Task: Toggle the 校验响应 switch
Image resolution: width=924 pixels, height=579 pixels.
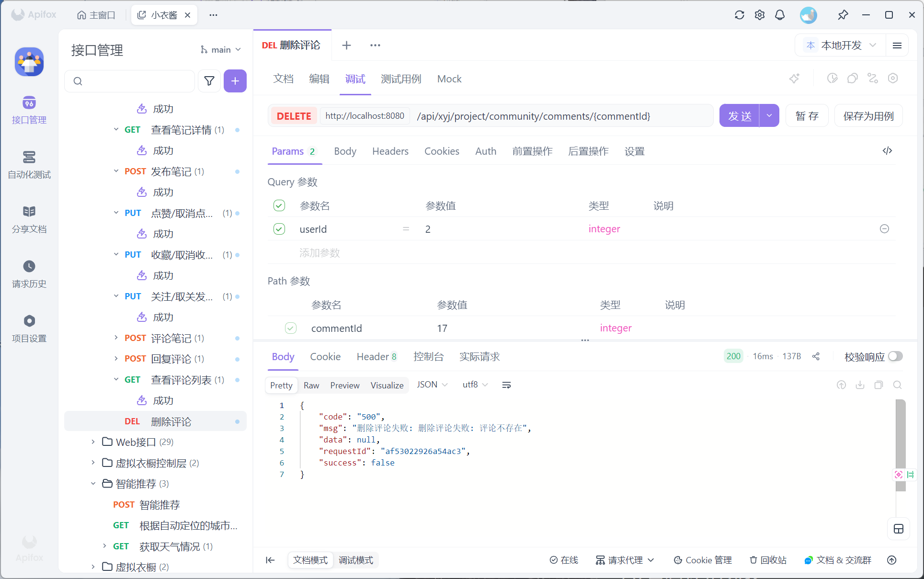Action: [x=895, y=356]
